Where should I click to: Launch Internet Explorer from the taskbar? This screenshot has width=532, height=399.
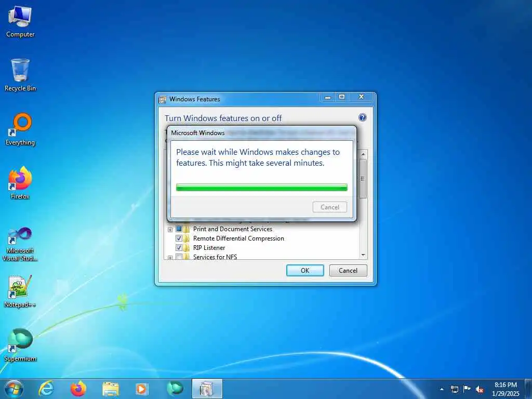click(x=46, y=389)
